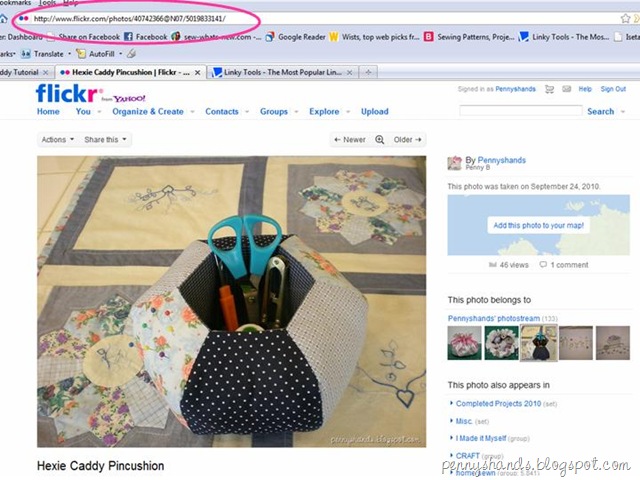
Task: Open the Share this dropdown
Action: (105, 140)
